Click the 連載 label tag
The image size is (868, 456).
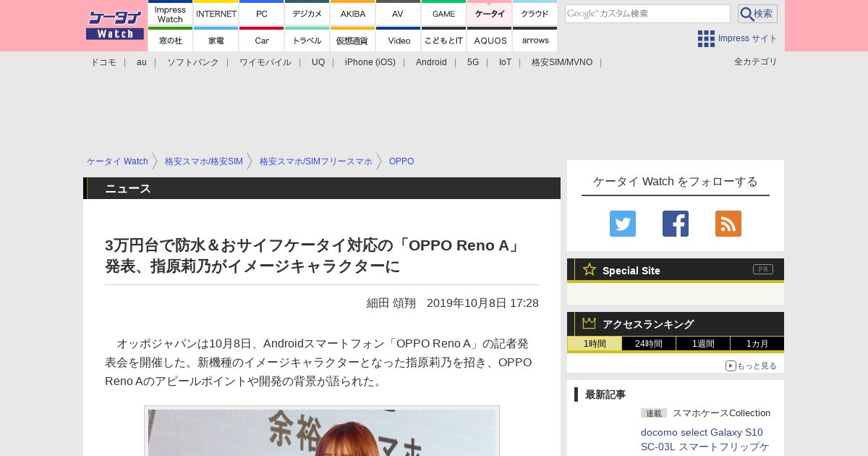654,413
